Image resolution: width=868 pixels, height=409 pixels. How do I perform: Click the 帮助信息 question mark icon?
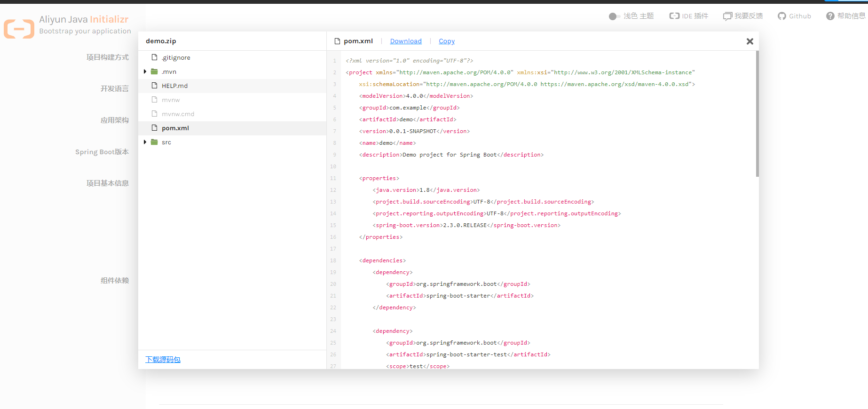click(830, 16)
